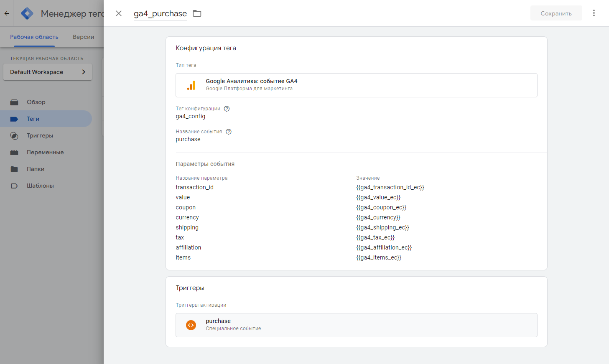Rename the tag title ga4_purchase
The image size is (609, 364).
160,13
